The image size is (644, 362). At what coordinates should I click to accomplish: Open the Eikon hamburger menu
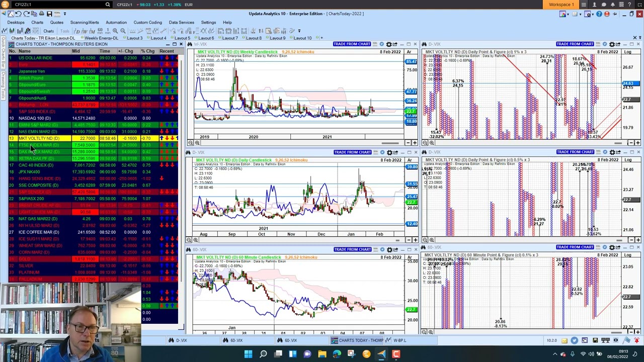coord(584,5)
